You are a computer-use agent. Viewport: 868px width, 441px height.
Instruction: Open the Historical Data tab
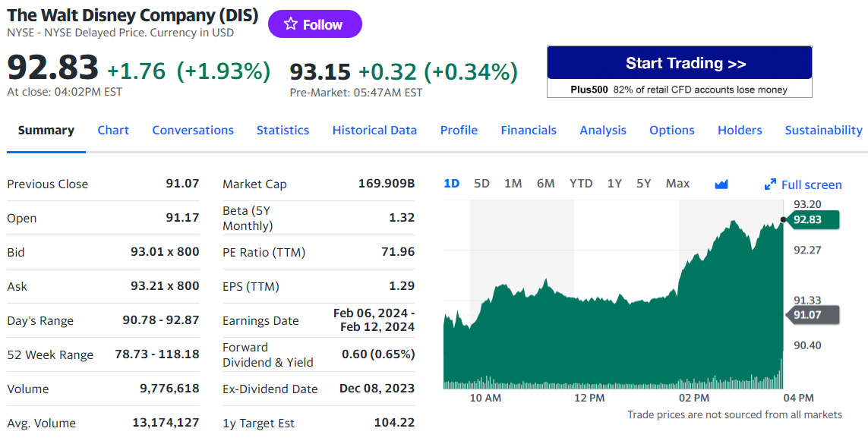(374, 130)
